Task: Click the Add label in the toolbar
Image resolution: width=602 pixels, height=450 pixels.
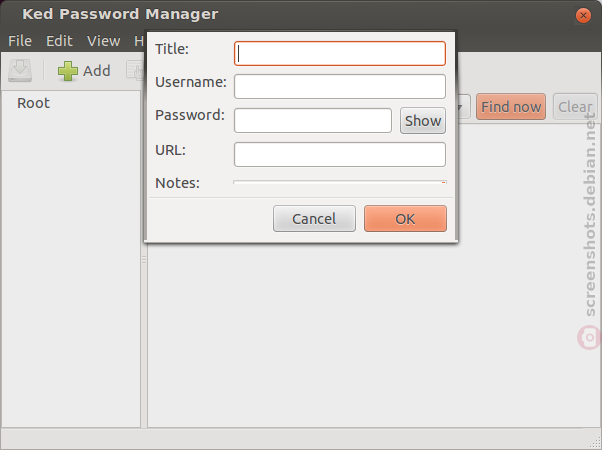Action: (97, 71)
